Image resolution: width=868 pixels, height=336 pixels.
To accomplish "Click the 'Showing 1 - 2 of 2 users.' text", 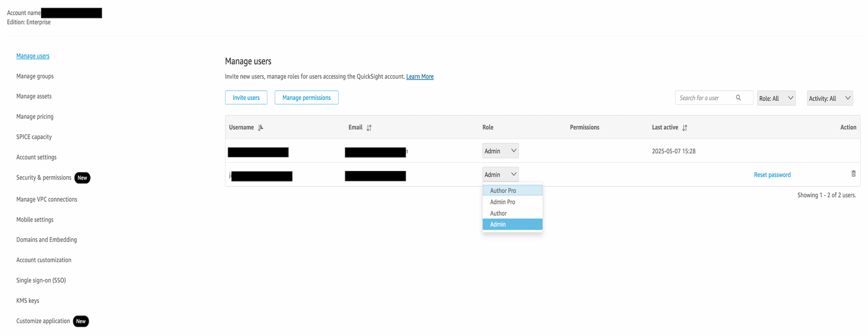I will (826, 195).
